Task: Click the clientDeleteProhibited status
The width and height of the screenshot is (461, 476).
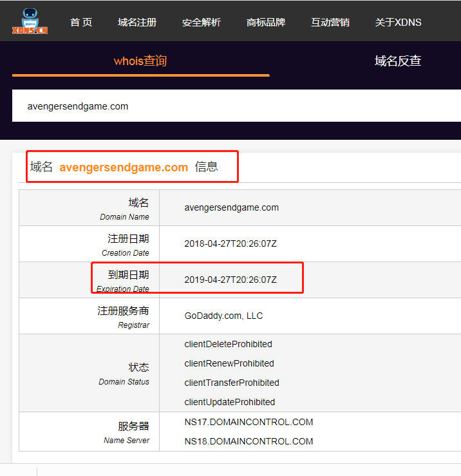Action: click(228, 344)
